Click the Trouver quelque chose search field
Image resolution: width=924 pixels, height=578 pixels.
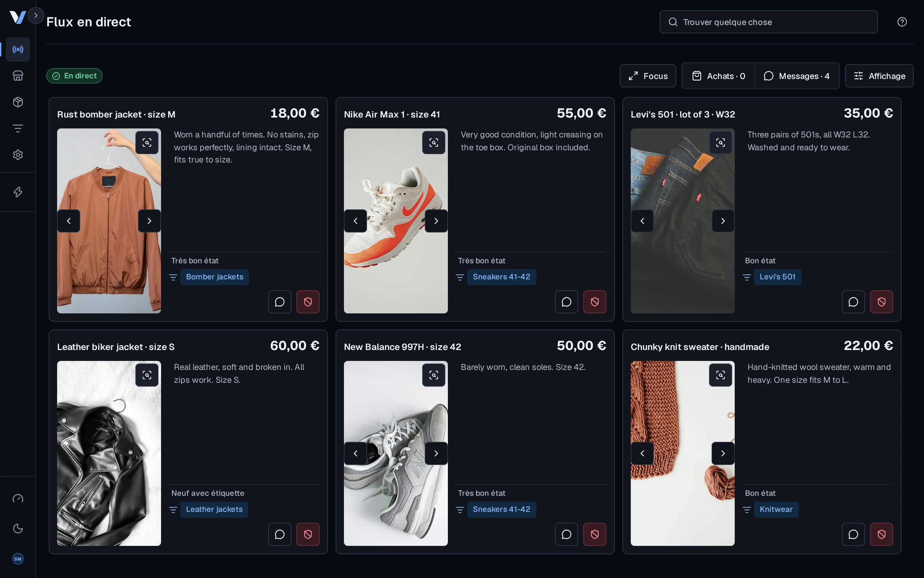coord(768,22)
